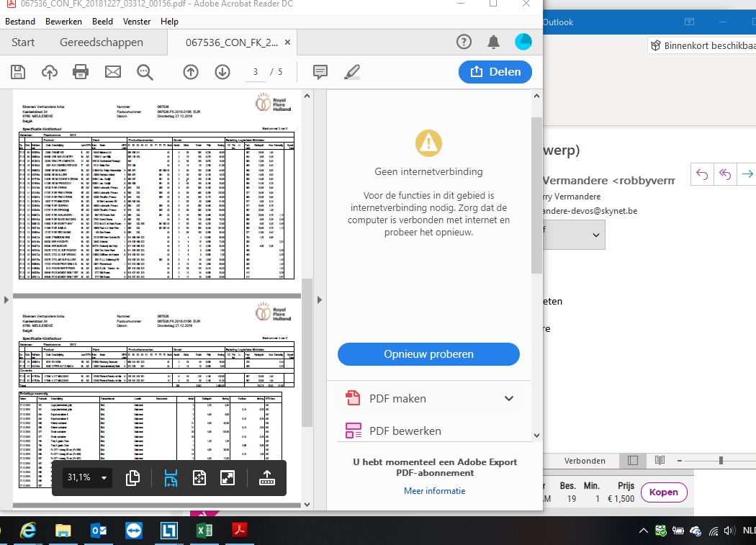
Task: Open Internet Explorer from the taskbar
Action: (x=28, y=531)
